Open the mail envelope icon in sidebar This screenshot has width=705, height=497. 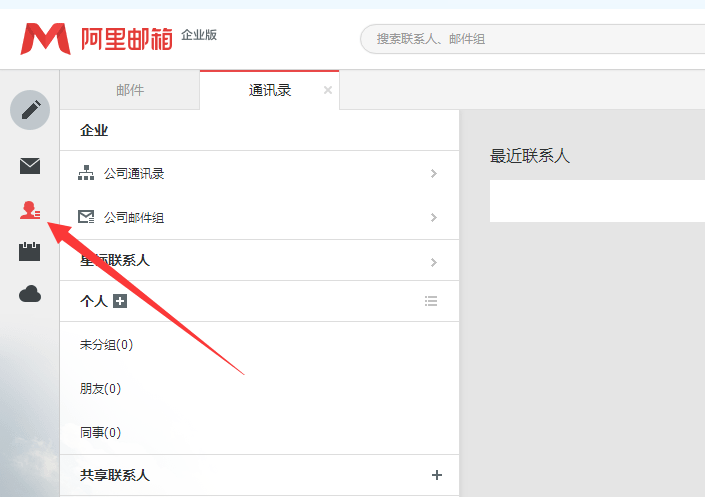pyautogui.click(x=30, y=166)
